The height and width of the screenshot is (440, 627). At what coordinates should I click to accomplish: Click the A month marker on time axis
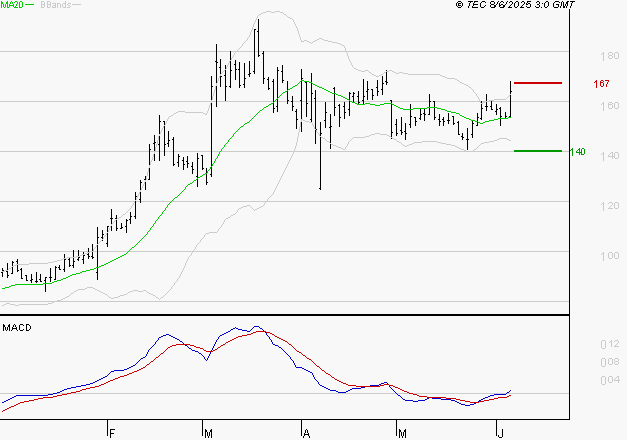[306, 433]
